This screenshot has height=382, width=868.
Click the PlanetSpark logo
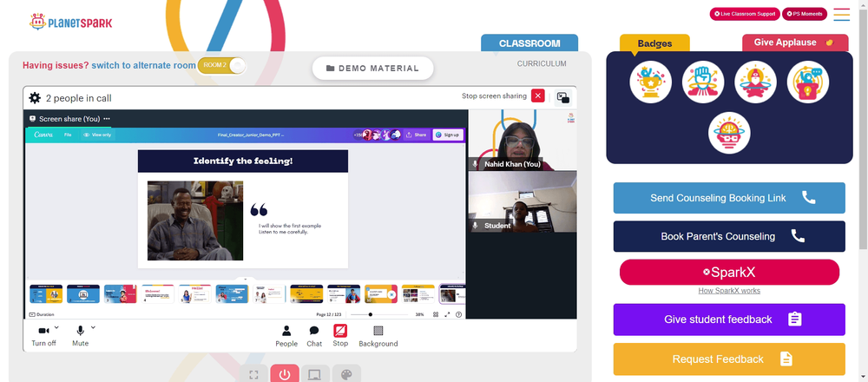coord(70,23)
